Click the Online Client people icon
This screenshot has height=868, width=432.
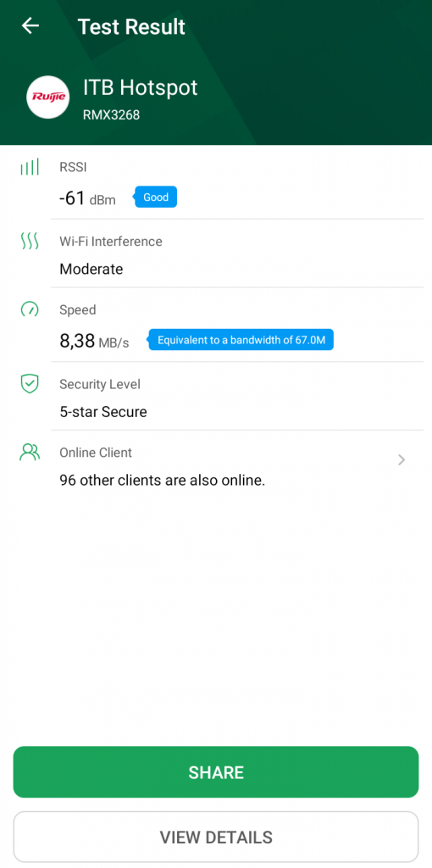pyautogui.click(x=30, y=453)
